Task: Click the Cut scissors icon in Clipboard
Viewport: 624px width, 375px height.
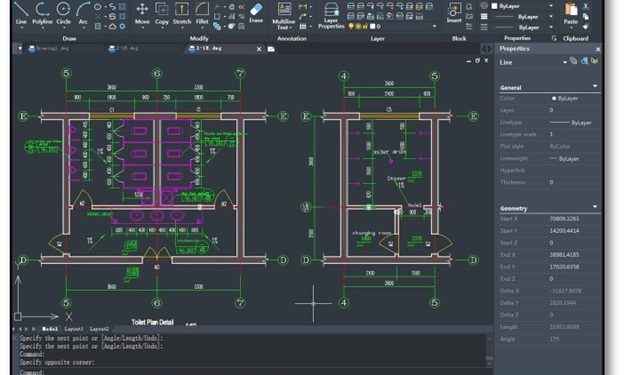Action: point(586,6)
